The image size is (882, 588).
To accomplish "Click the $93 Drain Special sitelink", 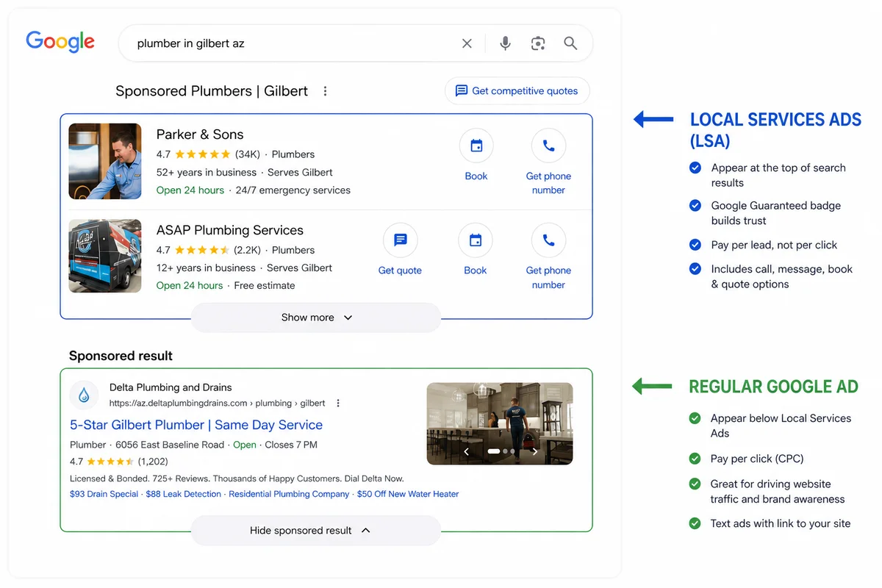I will pyautogui.click(x=104, y=494).
